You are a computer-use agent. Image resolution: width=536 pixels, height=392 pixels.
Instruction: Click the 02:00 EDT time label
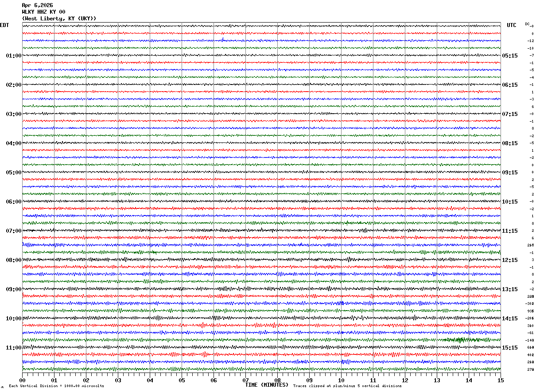13,85
